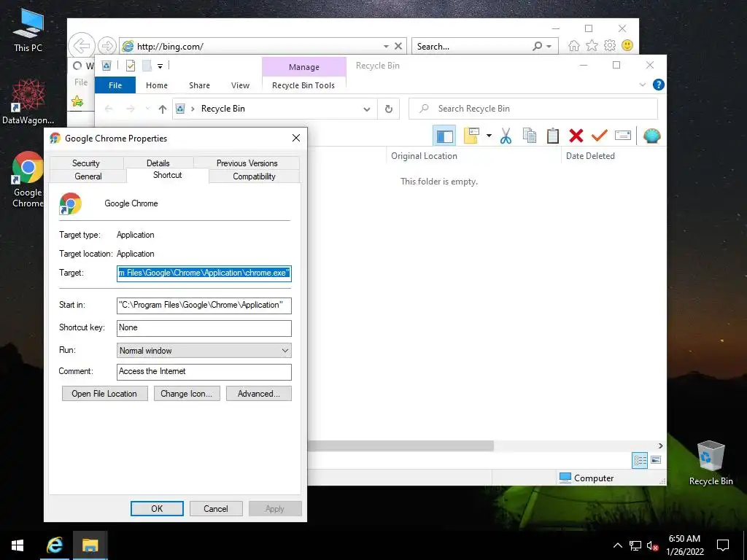Click the Start in field

(x=204, y=306)
